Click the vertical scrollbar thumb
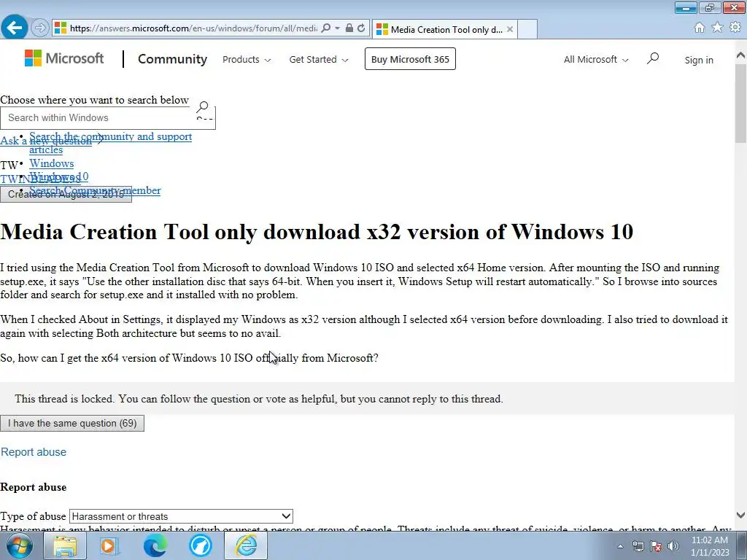 click(740, 102)
